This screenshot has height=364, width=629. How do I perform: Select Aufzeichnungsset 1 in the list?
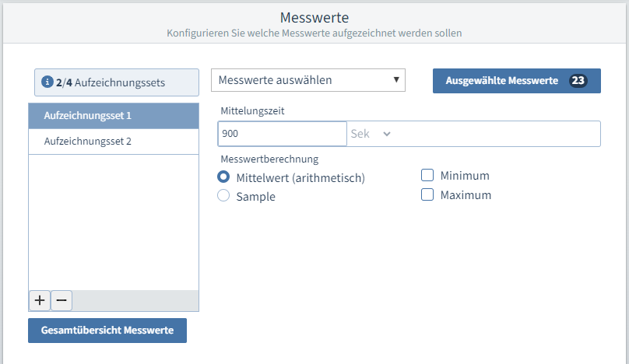[114, 115]
